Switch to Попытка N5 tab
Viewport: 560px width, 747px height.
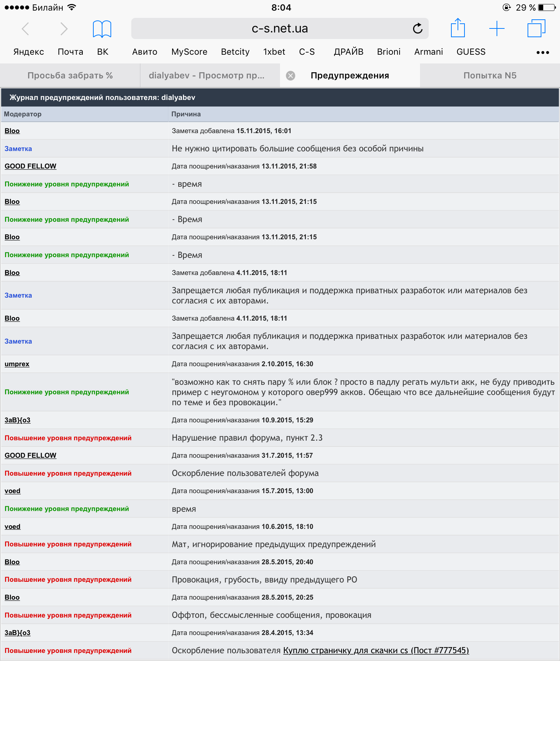(x=490, y=76)
